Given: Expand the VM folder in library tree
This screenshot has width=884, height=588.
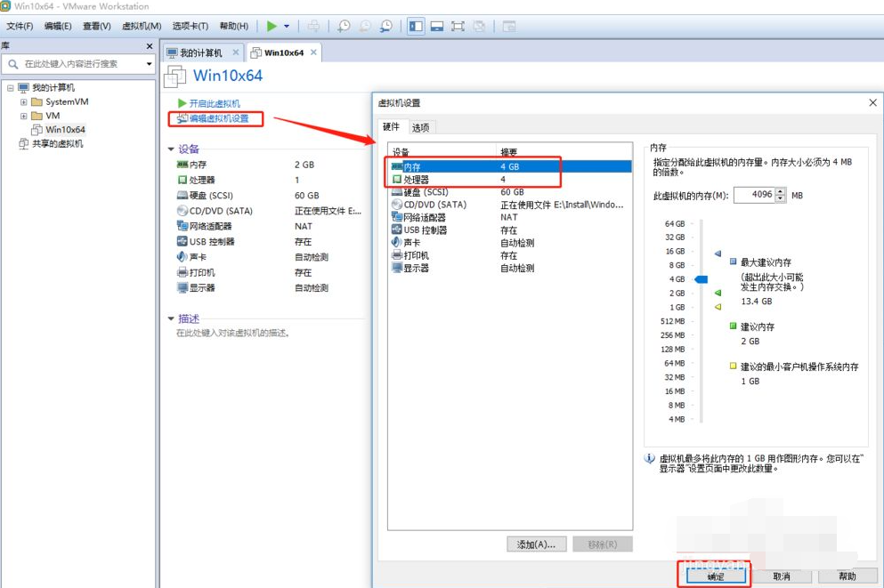Looking at the screenshot, I should [24, 116].
